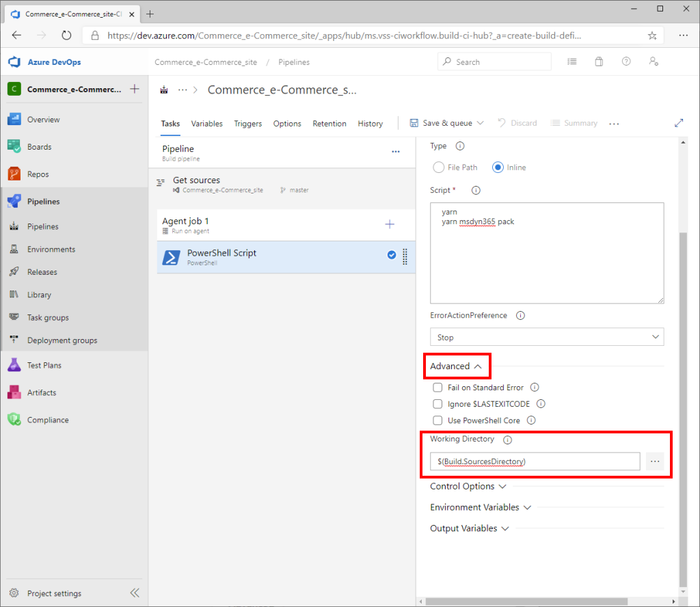700x607 pixels.
Task: Open Boards from the left sidebar
Action: click(40, 146)
